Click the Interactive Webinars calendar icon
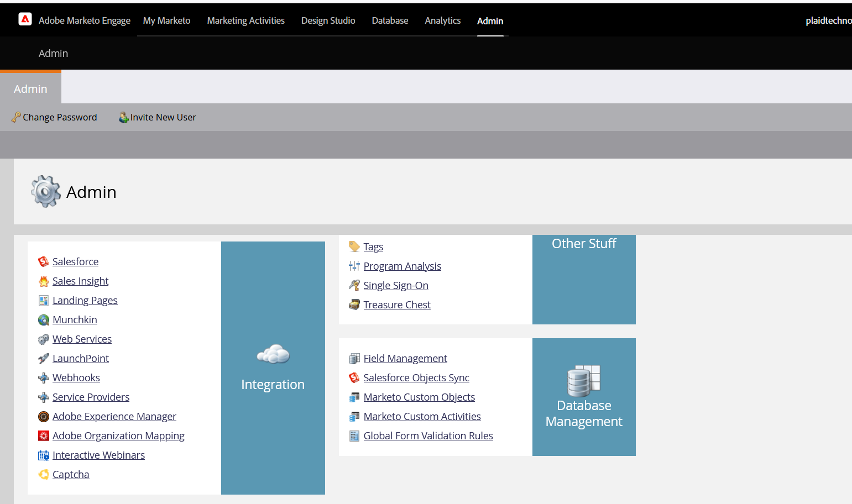 point(44,455)
